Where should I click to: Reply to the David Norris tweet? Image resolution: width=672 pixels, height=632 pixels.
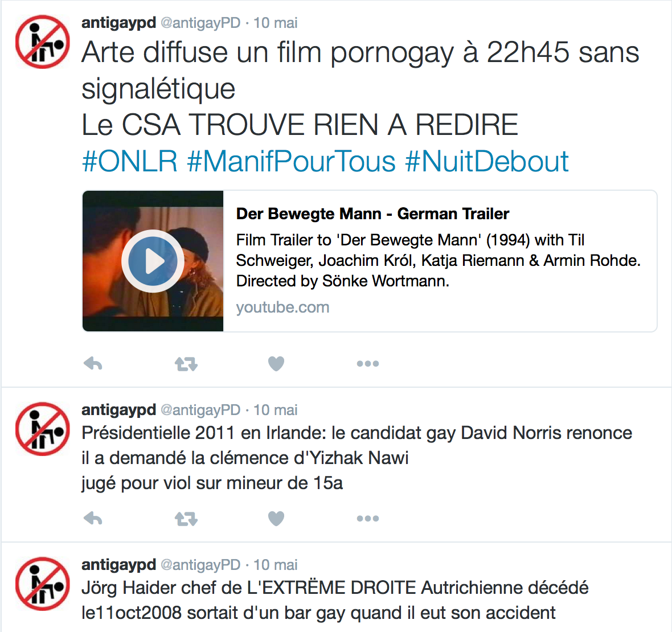click(93, 519)
